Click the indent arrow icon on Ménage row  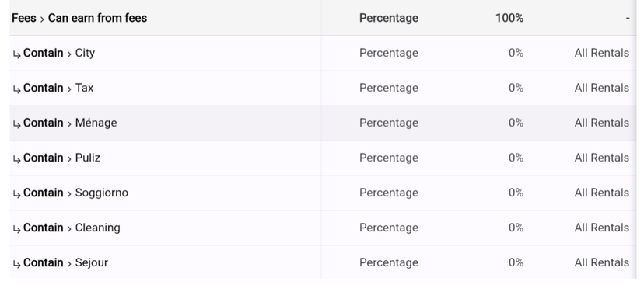click(16, 123)
